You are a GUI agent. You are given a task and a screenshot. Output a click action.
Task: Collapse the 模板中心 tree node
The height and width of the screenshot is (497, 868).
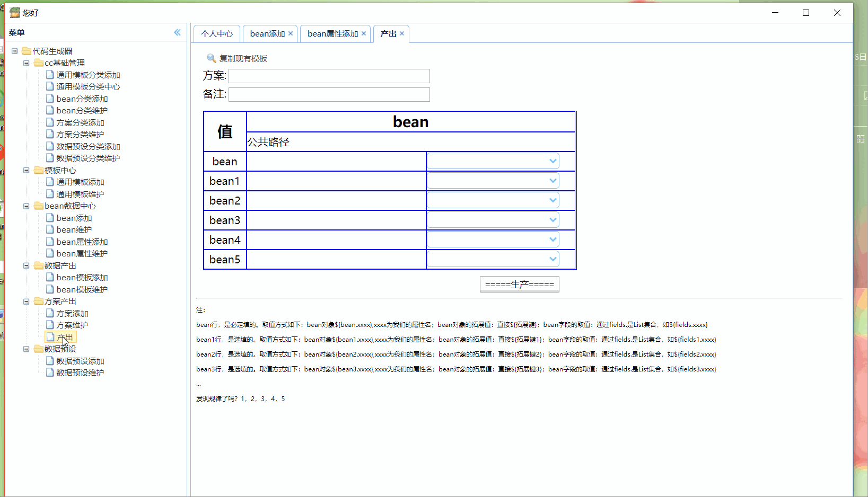pyautogui.click(x=26, y=170)
